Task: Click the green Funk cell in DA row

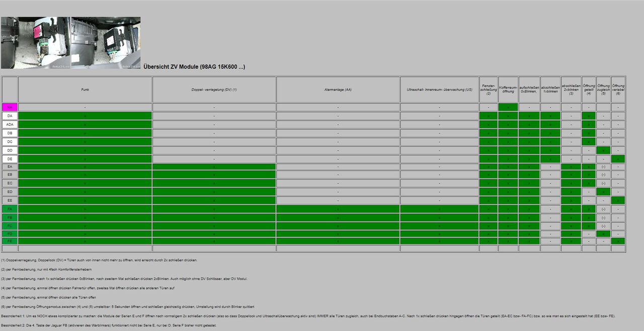Action: tap(85, 116)
